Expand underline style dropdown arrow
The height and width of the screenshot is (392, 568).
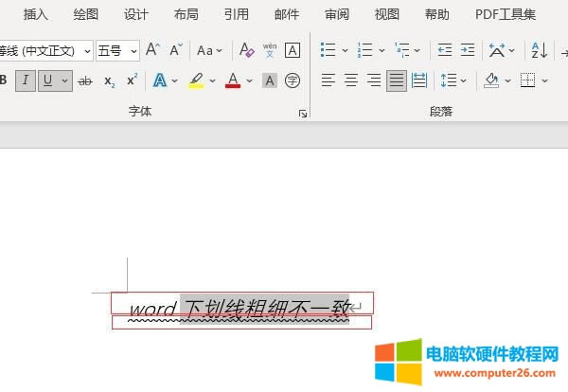[64, 81]
